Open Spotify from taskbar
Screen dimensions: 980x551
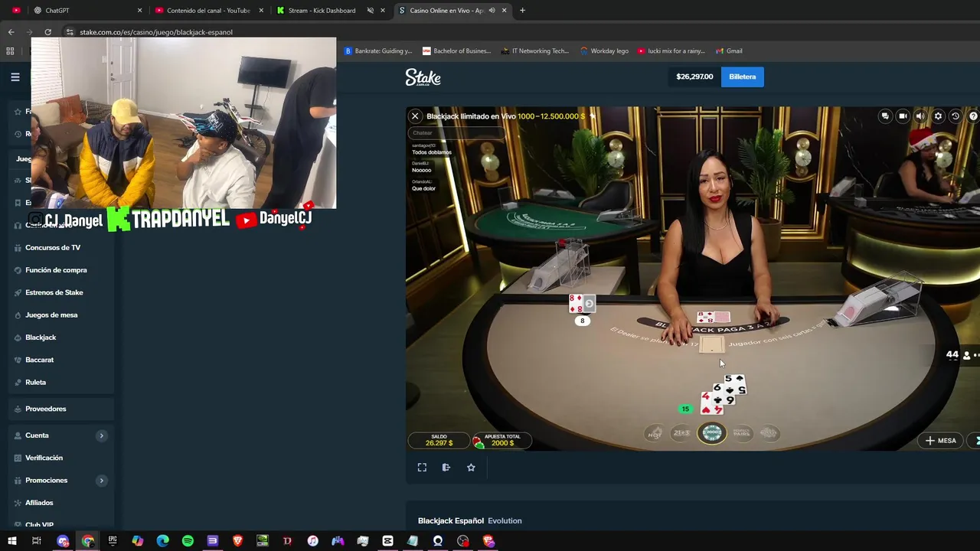[x=188, y=541]
